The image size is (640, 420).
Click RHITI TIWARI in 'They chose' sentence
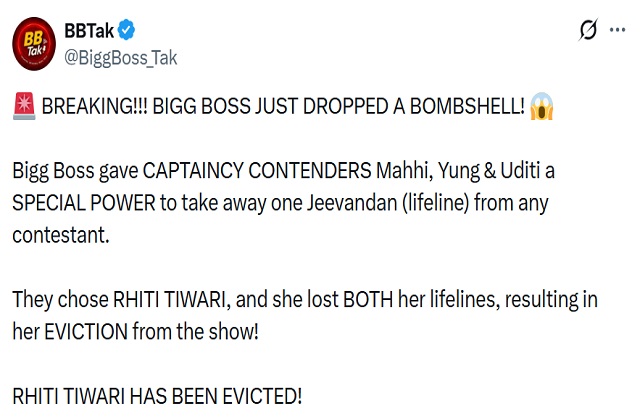[169, 300]
